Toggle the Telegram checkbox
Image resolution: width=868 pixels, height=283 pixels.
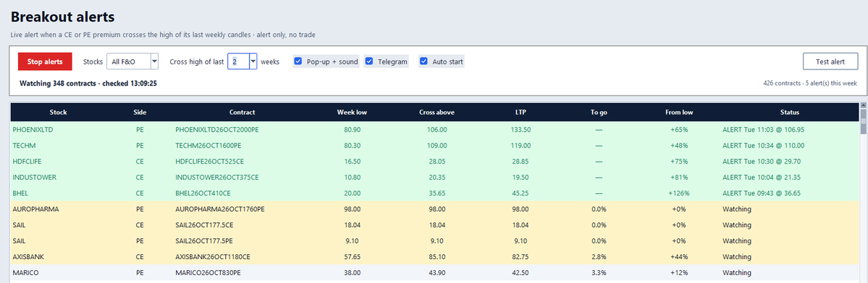(369, 62)
